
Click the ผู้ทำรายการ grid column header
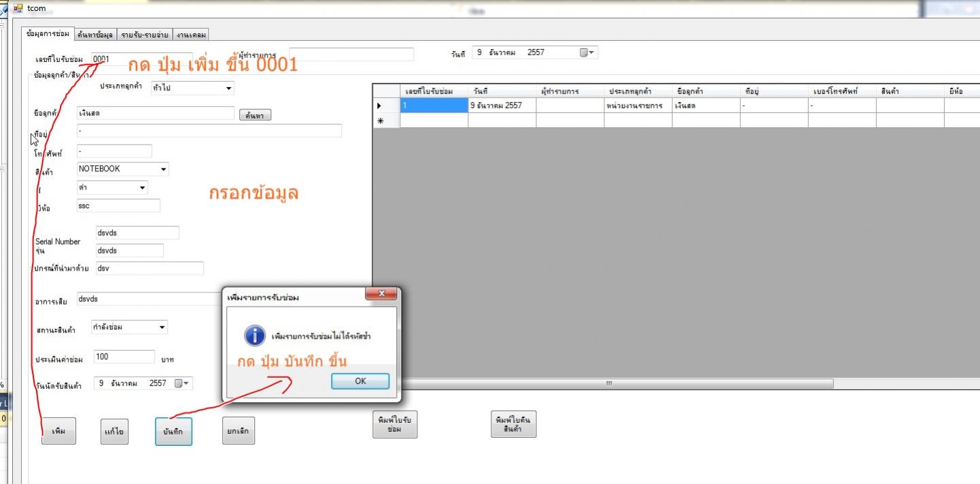[x=570, y=91]
